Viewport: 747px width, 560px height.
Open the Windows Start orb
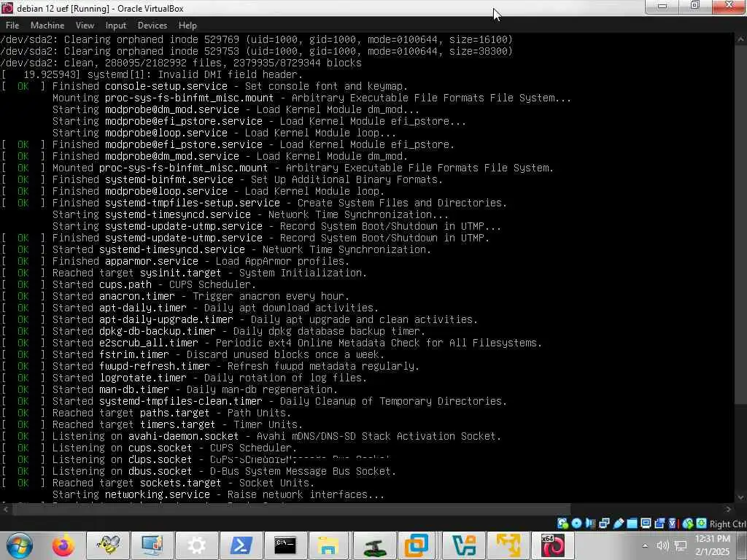(x=20, y=545)
